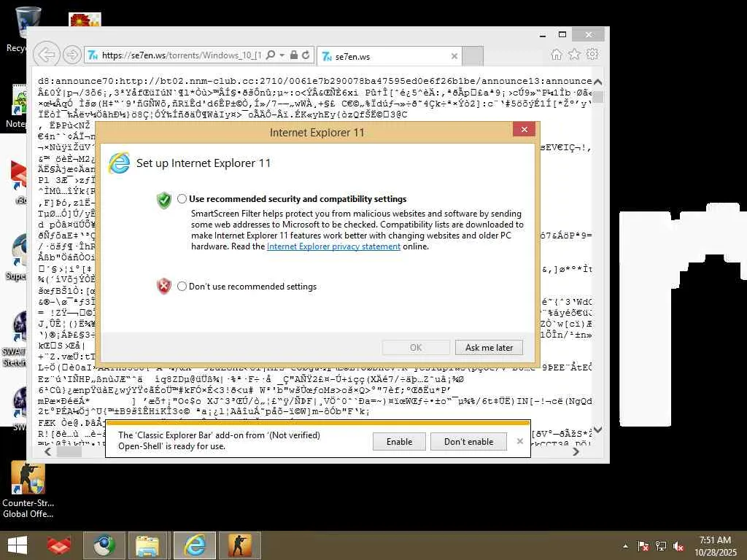Enable the Classic Explorer Bar add-on
The image size is (747, 560).
[399, 441]
